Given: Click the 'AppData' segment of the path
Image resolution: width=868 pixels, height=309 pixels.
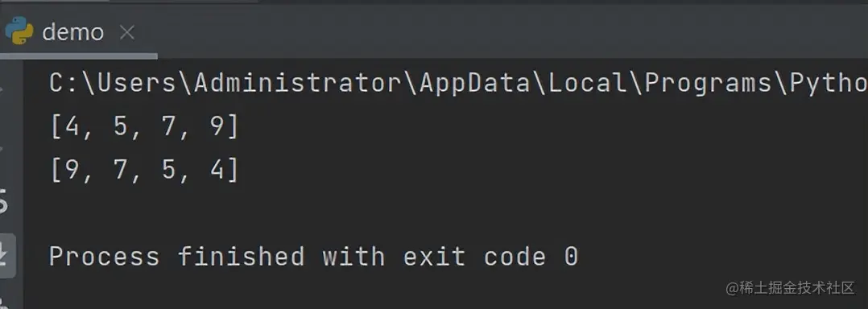Looking at the screenshot, I should pos(474,84).
